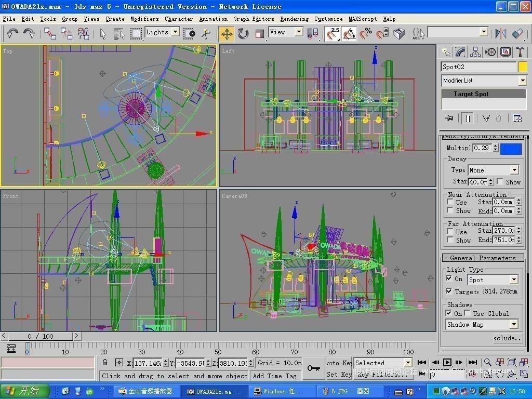Click the Play Animation button
The height and width of the screenshot is (399, 532).
pos(447,362)
